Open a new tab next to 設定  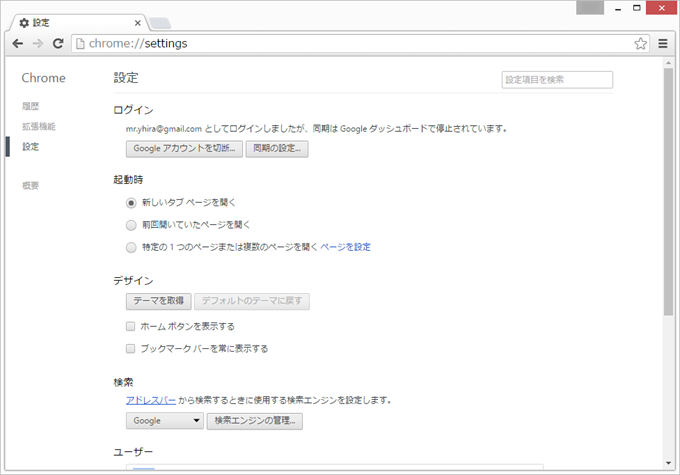pyautogui.click(x=160, y=23)
